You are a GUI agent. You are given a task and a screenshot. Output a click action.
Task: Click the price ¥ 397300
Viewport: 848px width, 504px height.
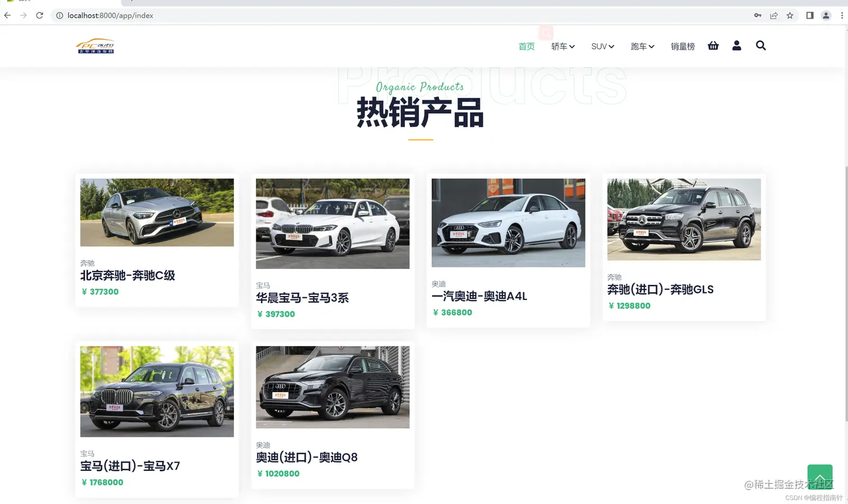276,314
